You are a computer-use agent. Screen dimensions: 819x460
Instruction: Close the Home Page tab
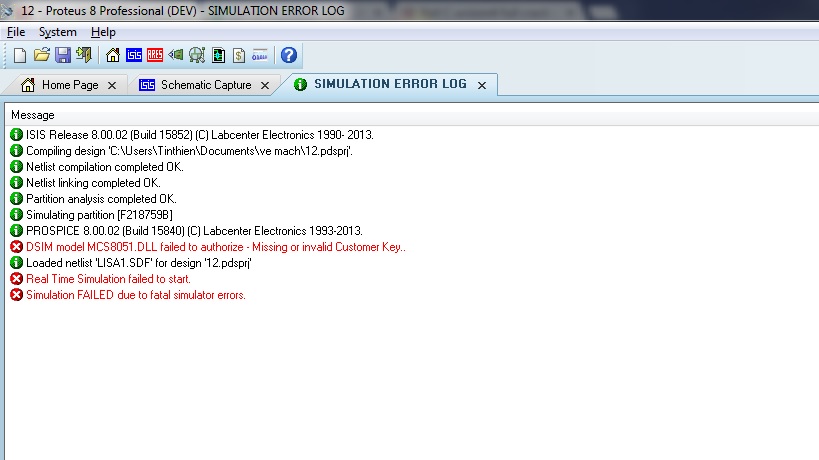tap(112, 86)
